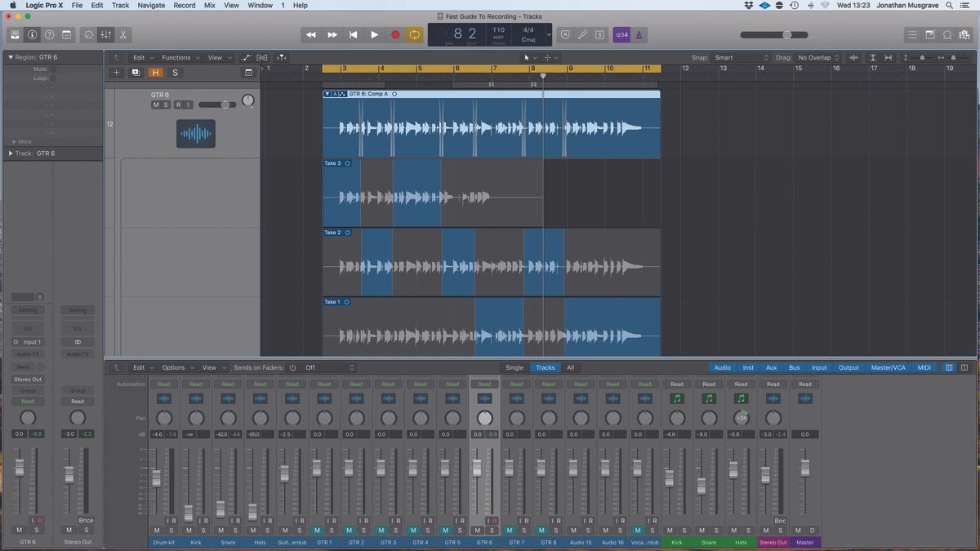This screenshot has height=551, width=980.
Task: Switch to the All tab in the Mixer
Action: [x=570, y=367]
